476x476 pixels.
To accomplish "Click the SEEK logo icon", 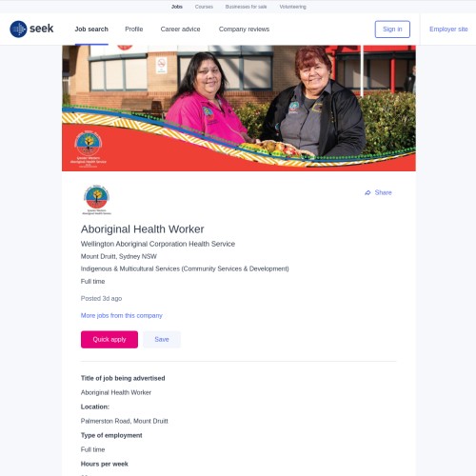I will pyautogui.click(x=18, y=29).
